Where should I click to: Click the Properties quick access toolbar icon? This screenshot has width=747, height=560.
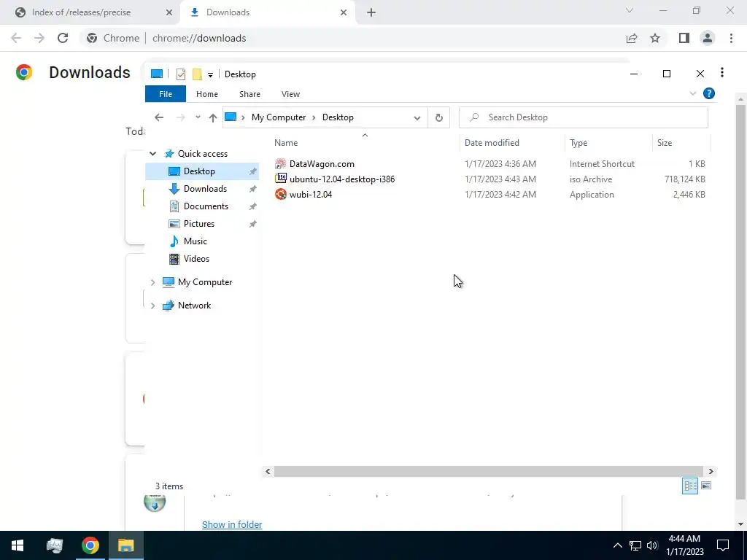(x=181, y=74)
